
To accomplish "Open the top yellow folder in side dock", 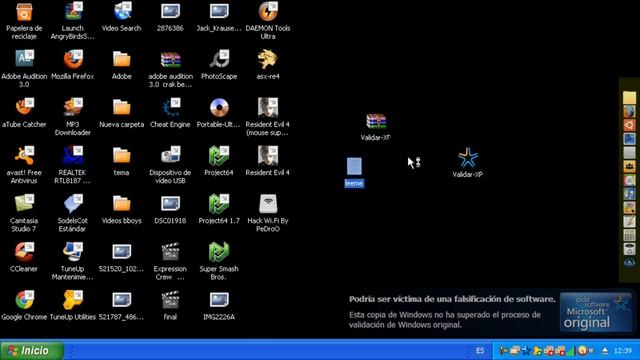I will click(x=629, y=98).
